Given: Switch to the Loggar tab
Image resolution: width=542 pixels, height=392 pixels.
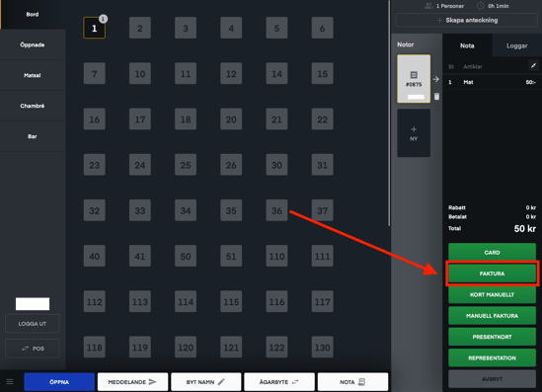Looking at the screenshot, I should [516, 45].
